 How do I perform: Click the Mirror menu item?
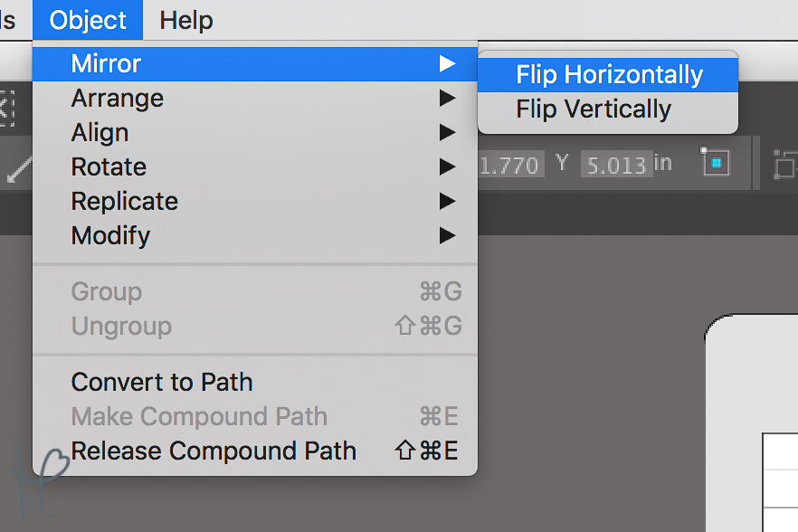tap(255, 64)
